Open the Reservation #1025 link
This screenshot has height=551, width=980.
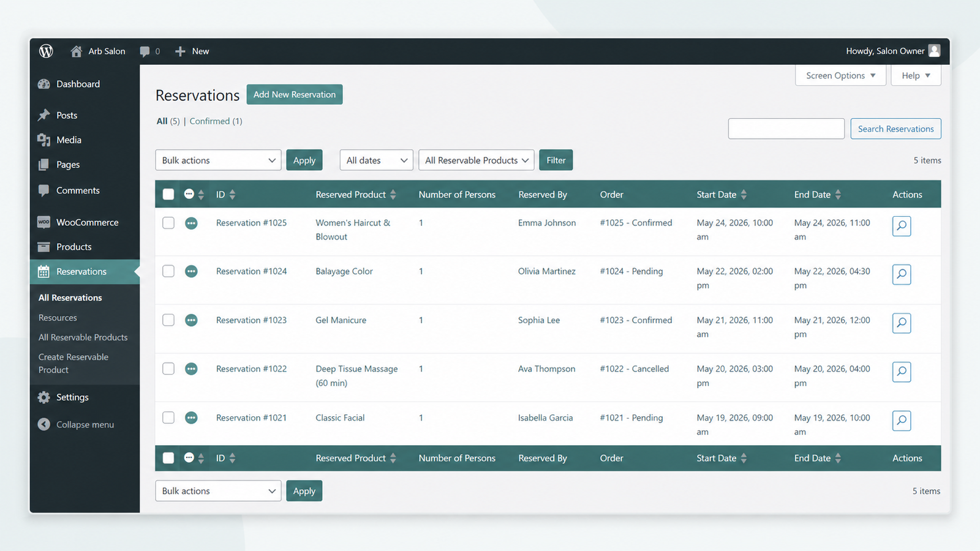(x=251, y=223)
